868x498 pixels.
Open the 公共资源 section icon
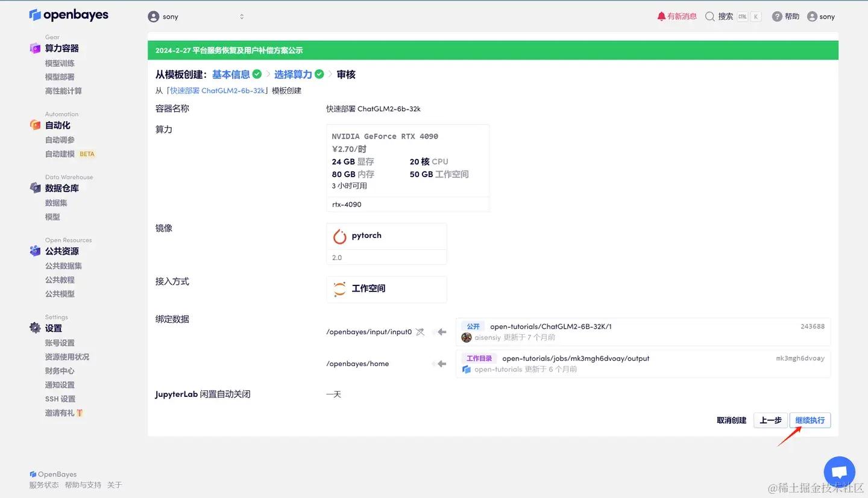point(35,251)
